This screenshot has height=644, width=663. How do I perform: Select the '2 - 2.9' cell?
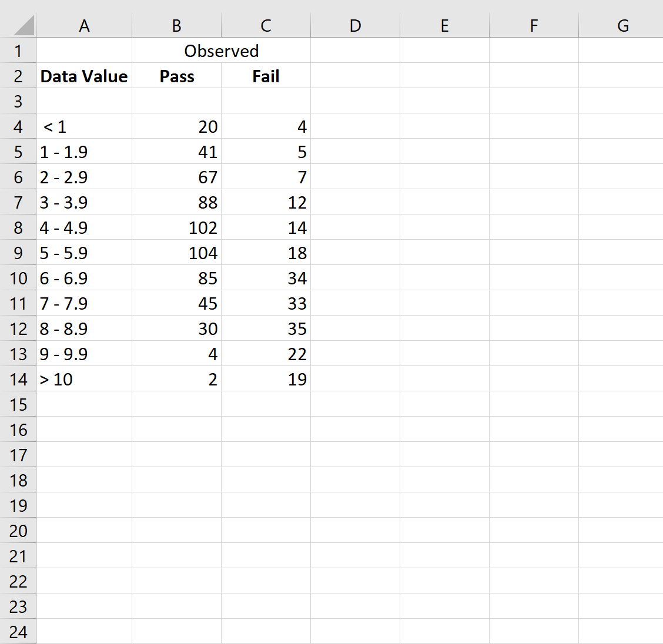pos(84,177)
